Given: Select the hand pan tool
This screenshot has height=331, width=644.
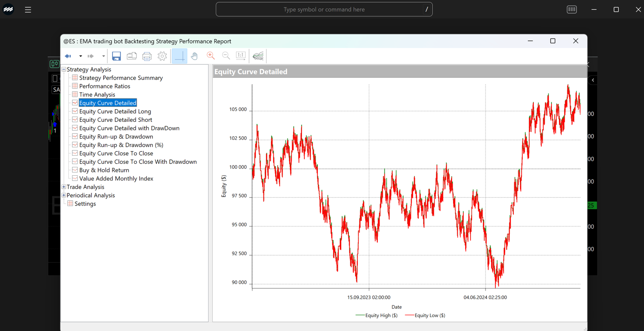Looking at the screenshot, I should pyautogui.click(x=195, y=56).
